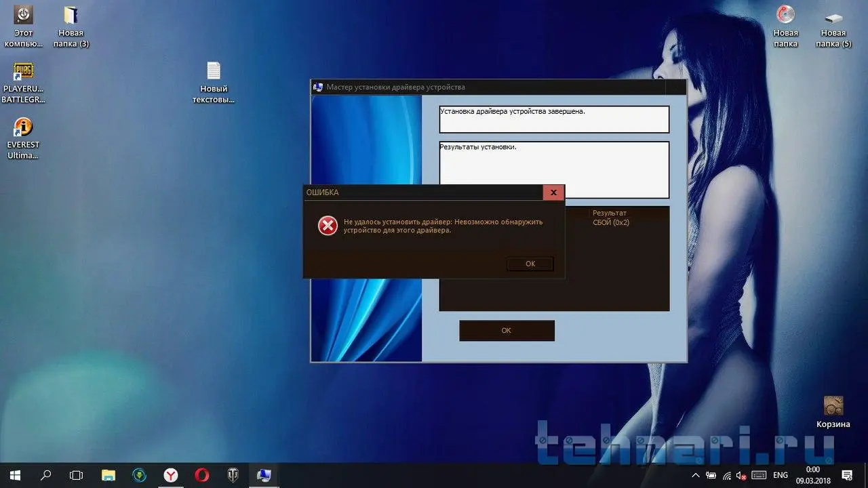Image resolution: width=868 pixels, height=488 pixels.
Task: Close the ОШИБКА error dialog with X
Action: click(553, 192)
